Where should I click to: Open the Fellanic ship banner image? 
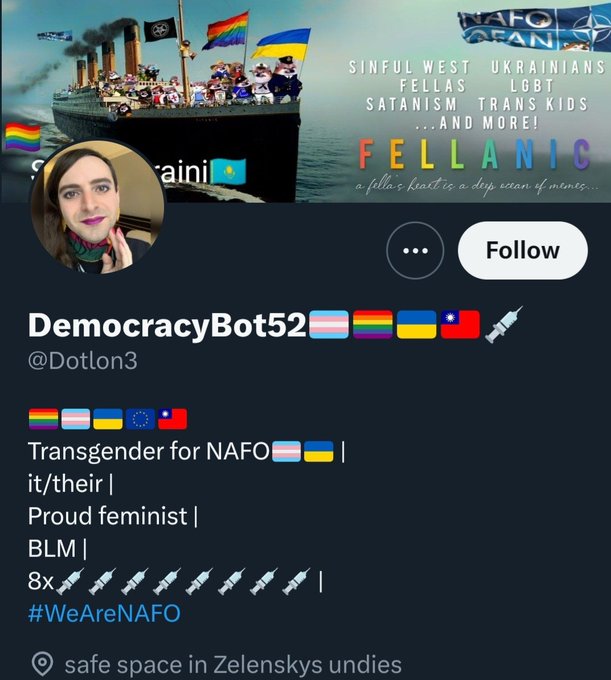point(305,101)
